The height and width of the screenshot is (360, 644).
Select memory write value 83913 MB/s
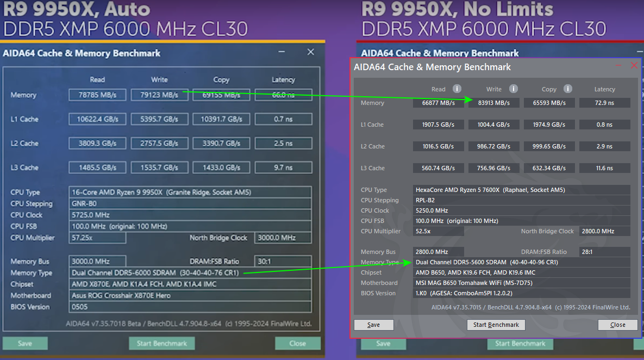tap(493, 103)
